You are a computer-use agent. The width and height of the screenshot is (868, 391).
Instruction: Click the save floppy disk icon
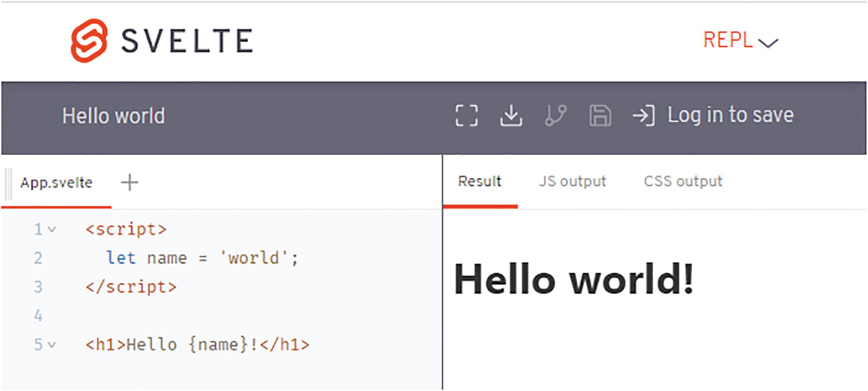[x=600, y=116]
